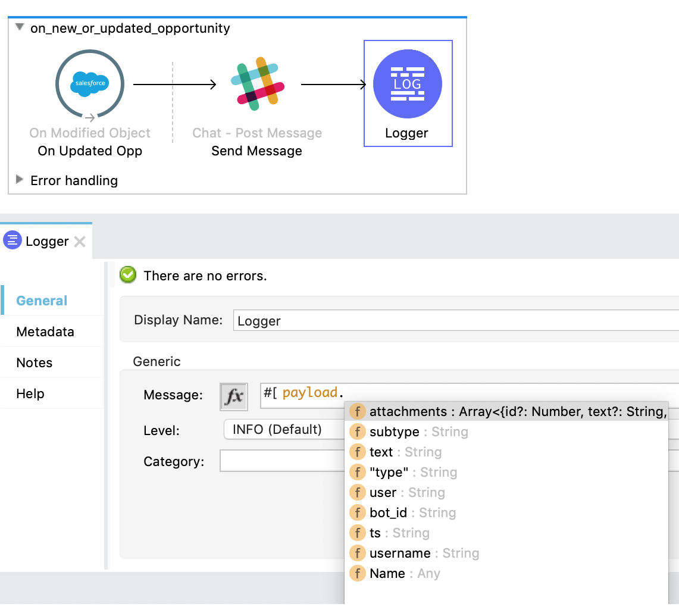Viewport: 679px width, 616px height.
Task: Expand the Error handling section
Action: (20, 180)
